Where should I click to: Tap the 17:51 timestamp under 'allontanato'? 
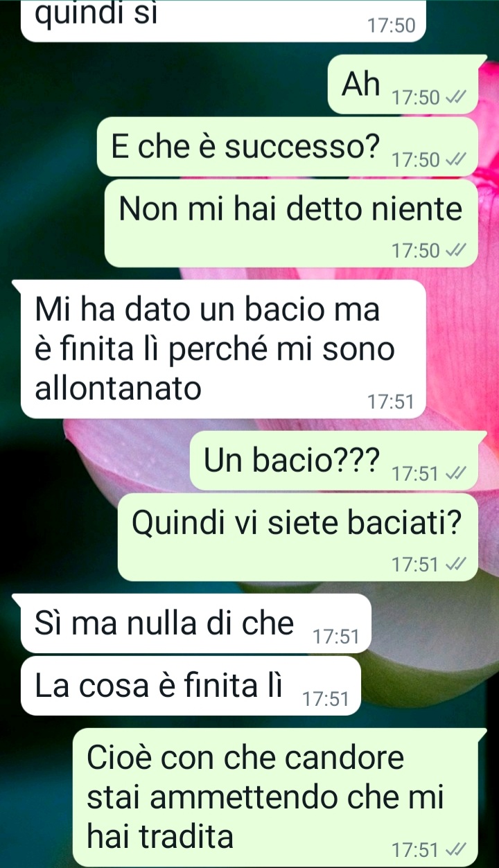[x=390, y=402]
